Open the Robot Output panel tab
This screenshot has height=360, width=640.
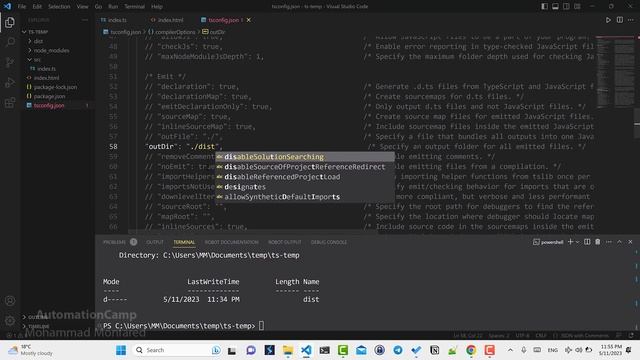click(284, 242)
